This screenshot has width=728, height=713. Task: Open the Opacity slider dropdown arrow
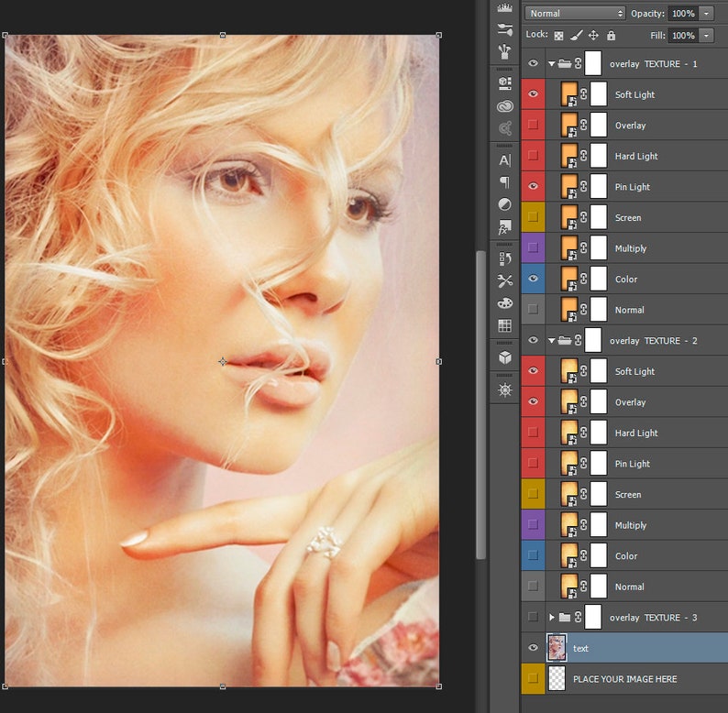point(707,14)
